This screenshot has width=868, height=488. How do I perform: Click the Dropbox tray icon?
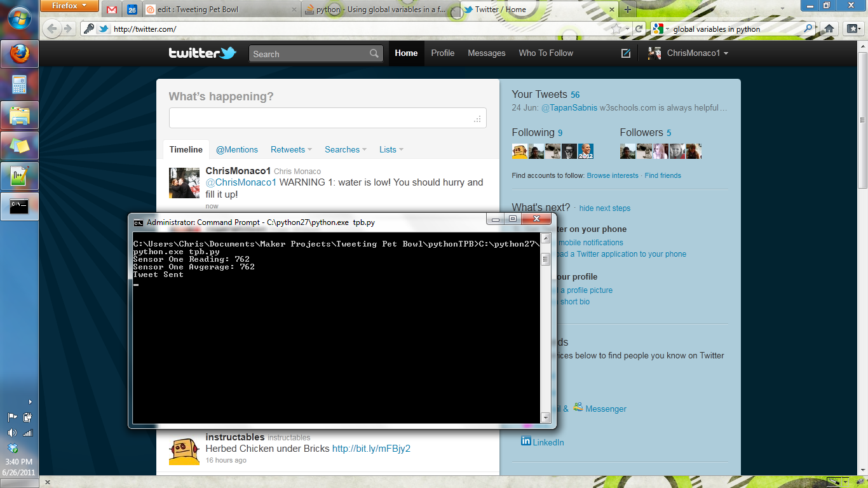click(13, 447)
